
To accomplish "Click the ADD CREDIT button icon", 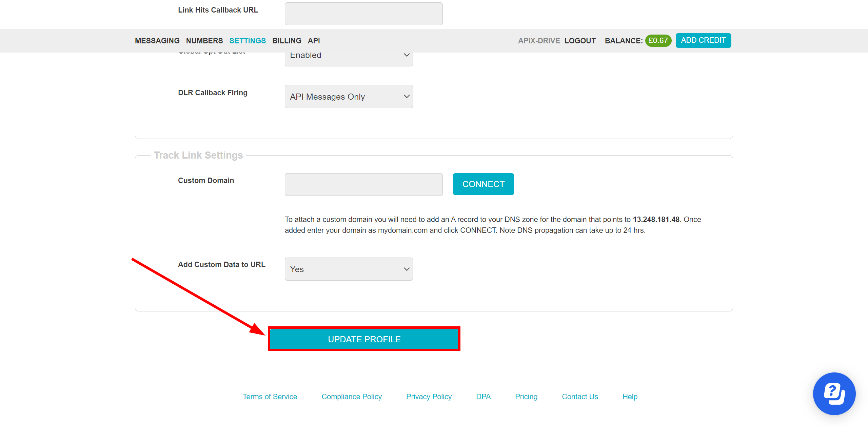I will (x=704, y=40).
